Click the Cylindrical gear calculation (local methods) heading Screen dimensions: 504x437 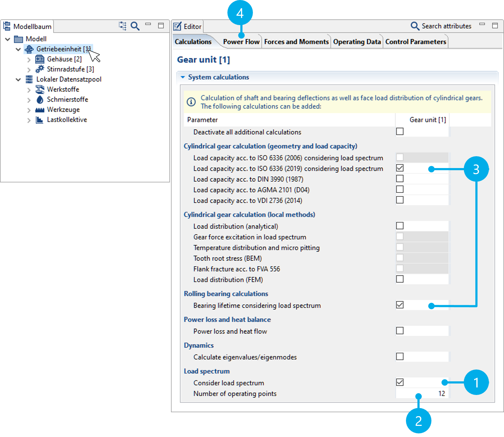tap(249, 214)
